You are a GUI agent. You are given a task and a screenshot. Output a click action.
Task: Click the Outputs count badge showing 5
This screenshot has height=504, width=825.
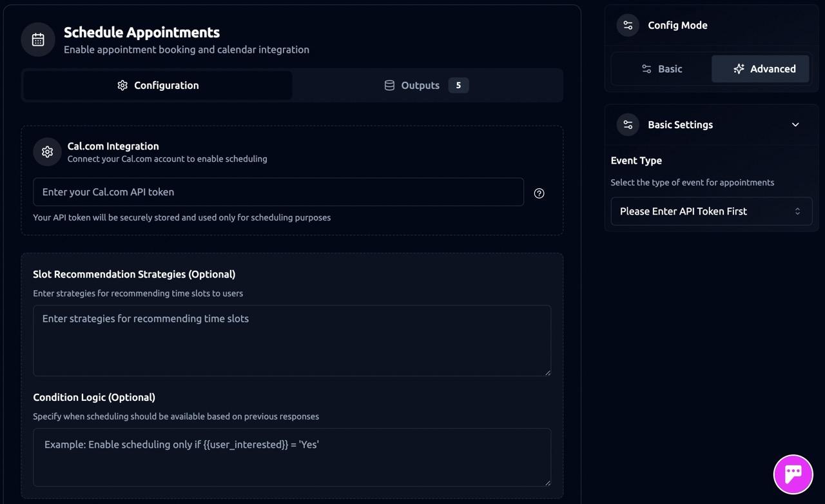458,86
